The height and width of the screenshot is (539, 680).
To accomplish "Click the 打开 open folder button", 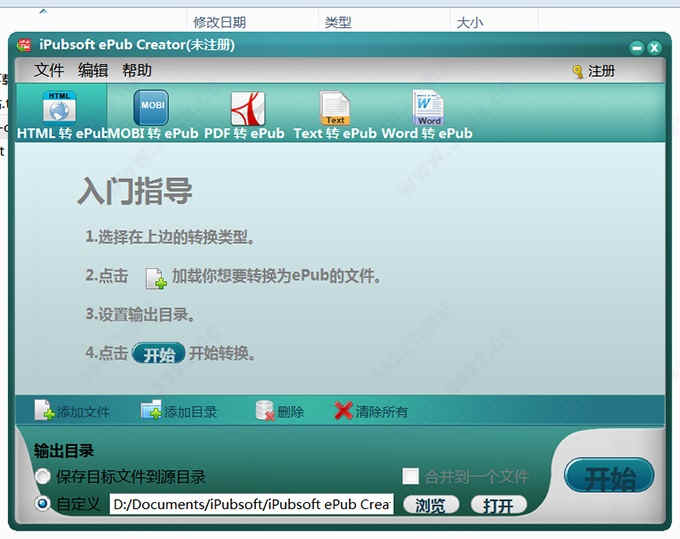I will tap(499, 505).
